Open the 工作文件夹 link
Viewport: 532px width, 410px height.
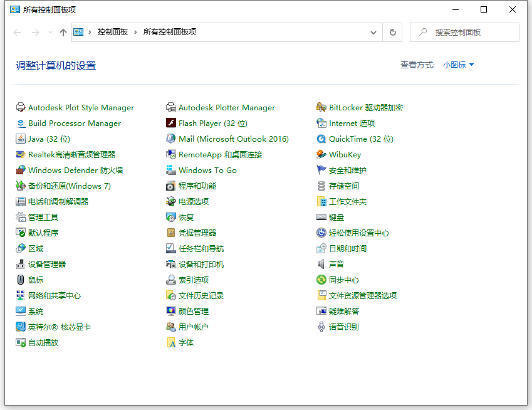tap(348, 202)
